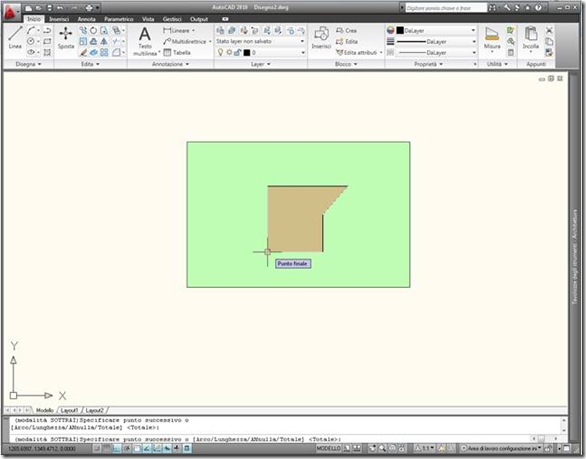Select the Linea drawing tool
This screenshot has height=459, width=586.
tap(15, 37)
